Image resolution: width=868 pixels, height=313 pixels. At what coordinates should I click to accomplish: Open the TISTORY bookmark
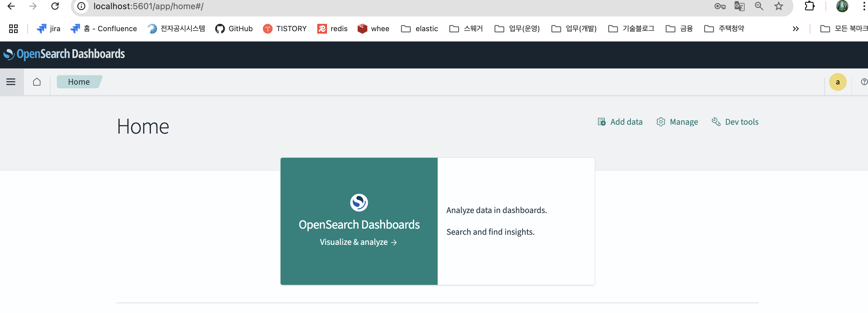click(x=285, y=29)
